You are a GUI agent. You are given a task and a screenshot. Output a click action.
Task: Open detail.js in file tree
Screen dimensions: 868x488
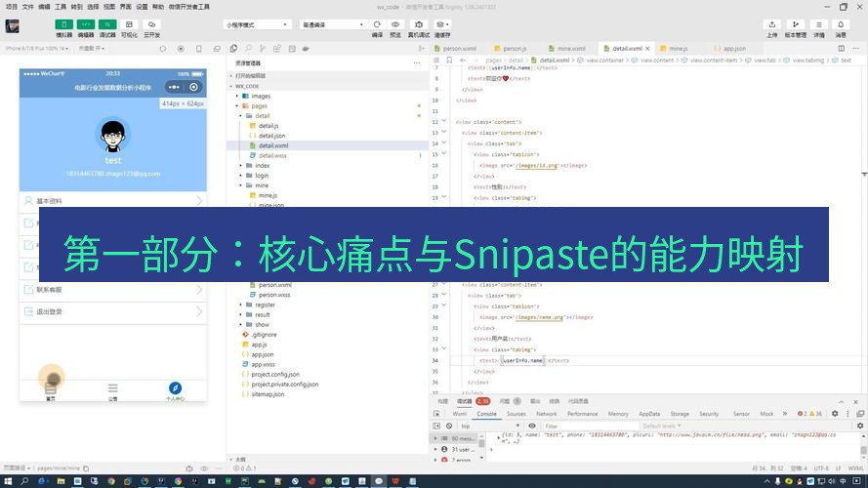268,126
